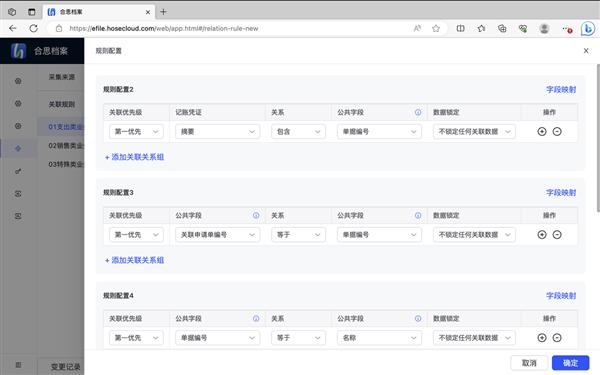Select 关联规则 in the background menu
The height and width of the screenshot is (375, 600).
(62, 104)
